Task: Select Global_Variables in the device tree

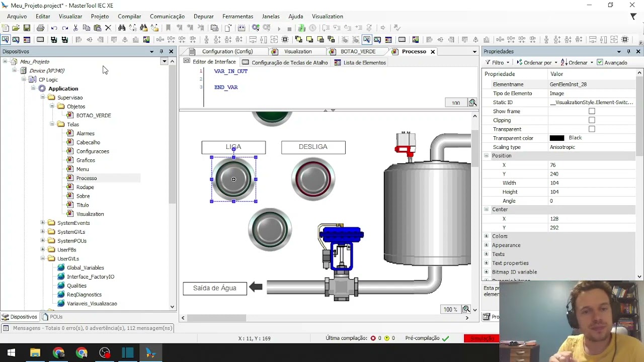Action: click(85, 267)
